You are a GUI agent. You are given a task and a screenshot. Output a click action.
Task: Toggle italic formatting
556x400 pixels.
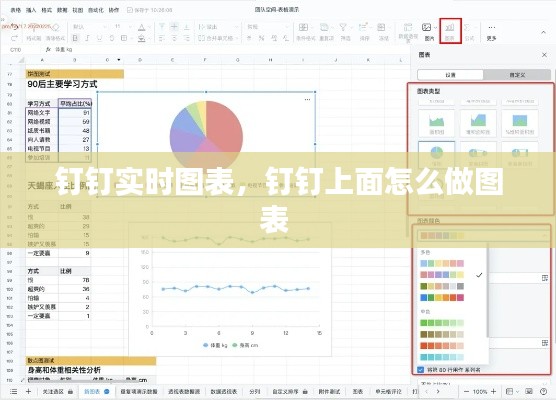click(88, 38)
